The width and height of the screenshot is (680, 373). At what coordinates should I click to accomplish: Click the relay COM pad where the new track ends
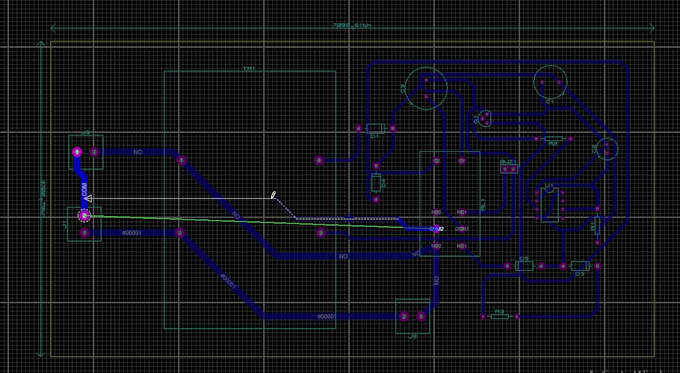[x=436, y=229]
